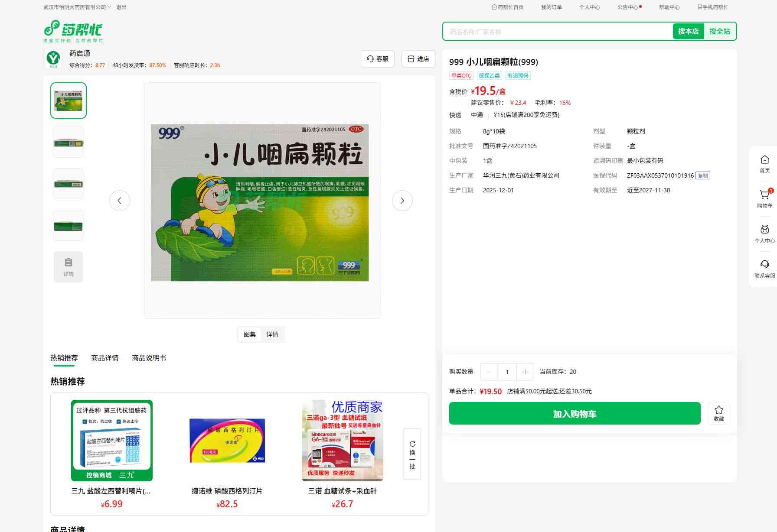Open the 详情 document icon thumbnail

pos(69,267)
